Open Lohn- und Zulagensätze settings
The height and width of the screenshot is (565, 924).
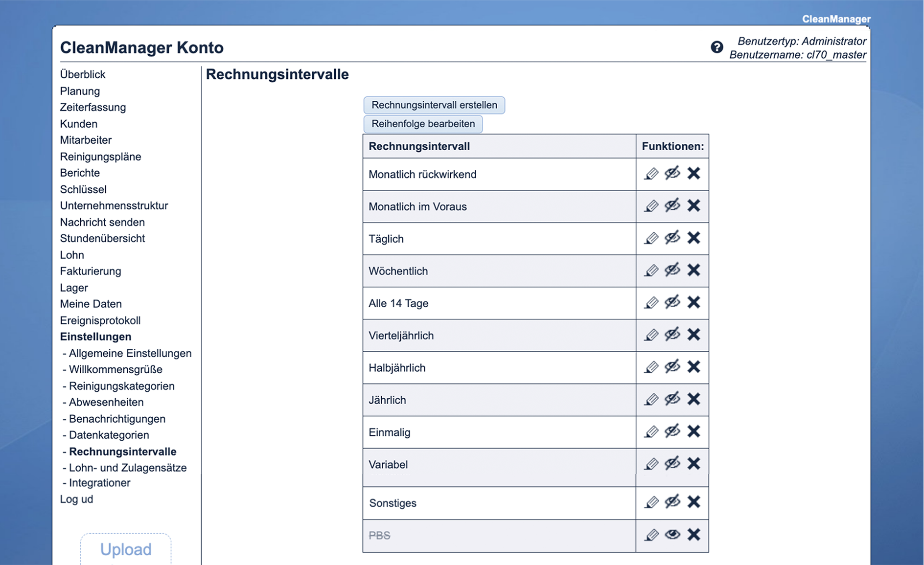[x=127, y=468]
